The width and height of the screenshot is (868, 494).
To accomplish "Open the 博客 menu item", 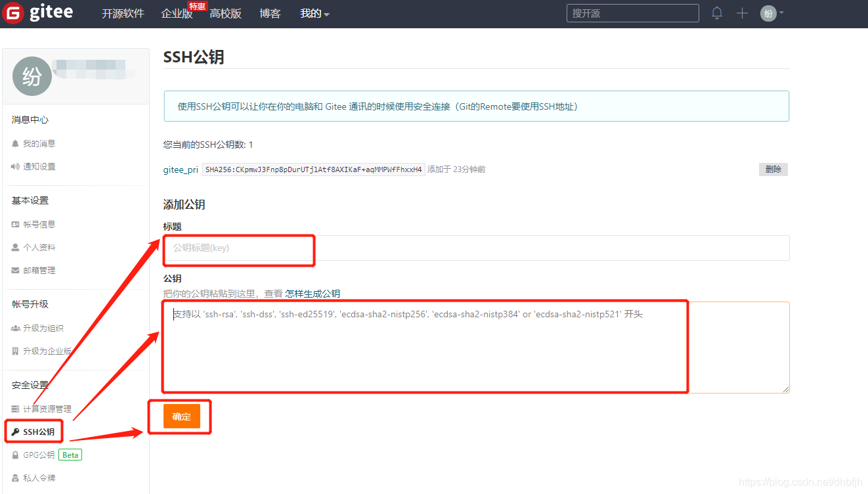I will tap(270, 14).
